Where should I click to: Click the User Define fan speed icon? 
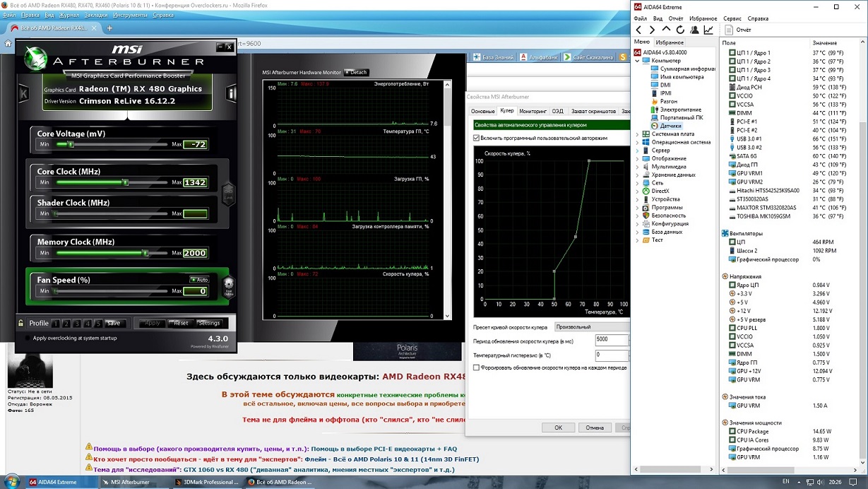tap(228, 286)
